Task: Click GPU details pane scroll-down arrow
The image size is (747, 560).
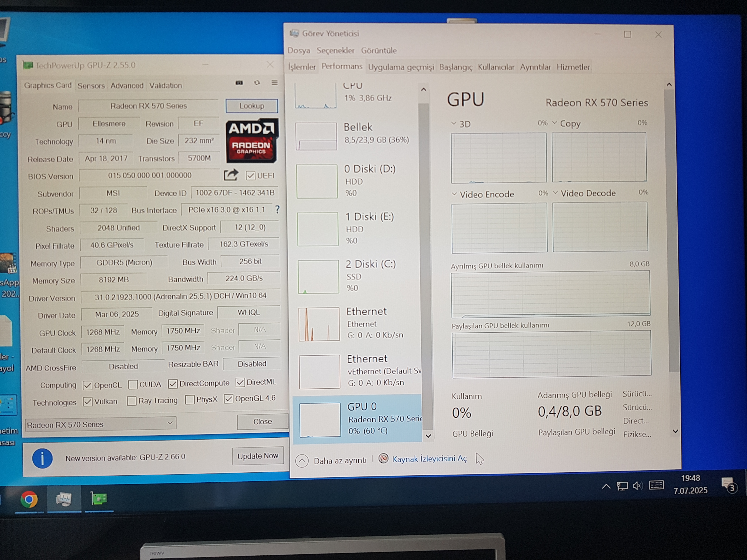Action: click(x=675, y=431)
